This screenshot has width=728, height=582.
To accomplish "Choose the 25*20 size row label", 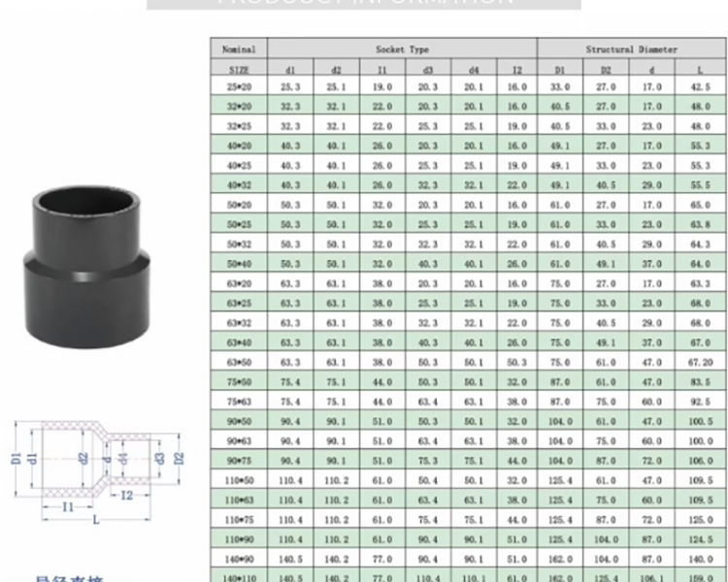I will [x=239, y=86].
